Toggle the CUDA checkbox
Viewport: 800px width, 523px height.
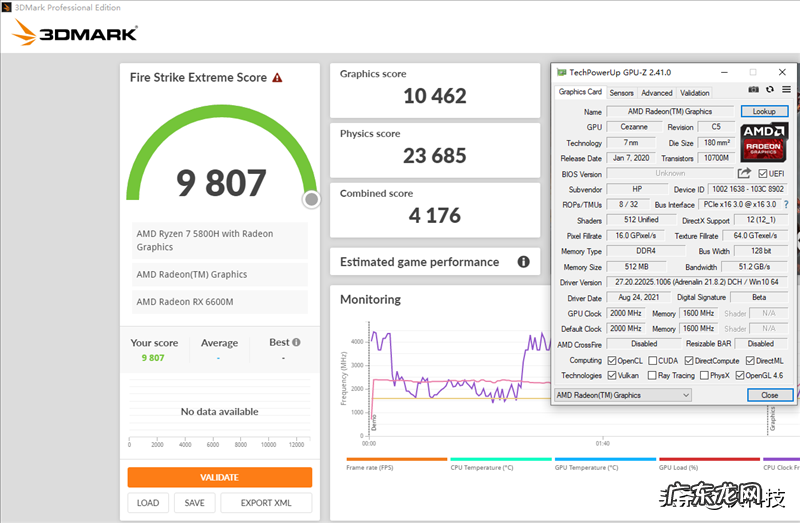(x=653, y=360)
